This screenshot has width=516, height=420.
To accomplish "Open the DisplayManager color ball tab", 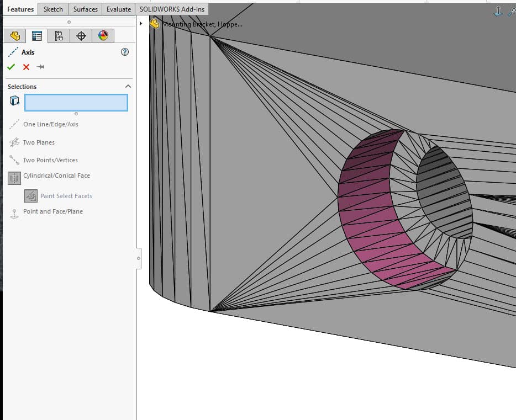I will (103, 36).
